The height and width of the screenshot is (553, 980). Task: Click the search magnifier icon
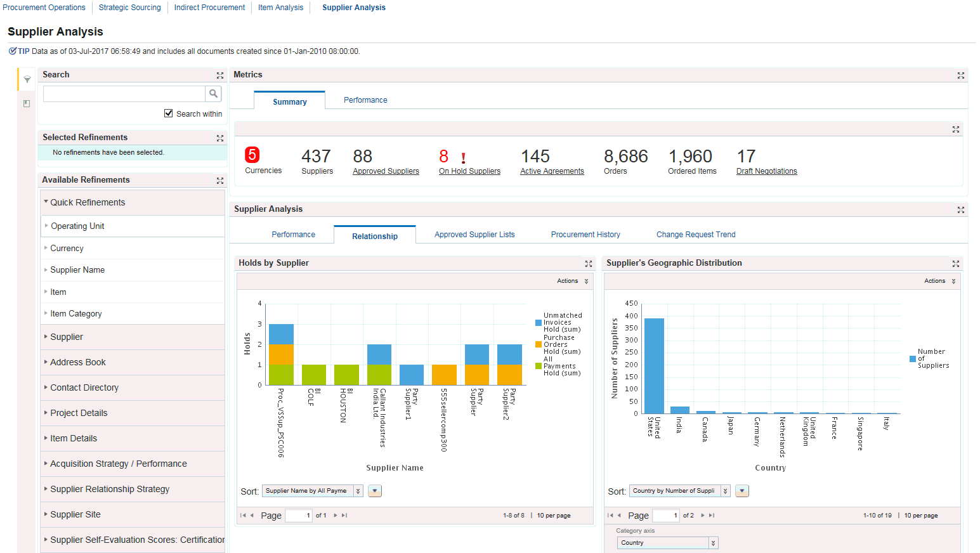(214, 94)
